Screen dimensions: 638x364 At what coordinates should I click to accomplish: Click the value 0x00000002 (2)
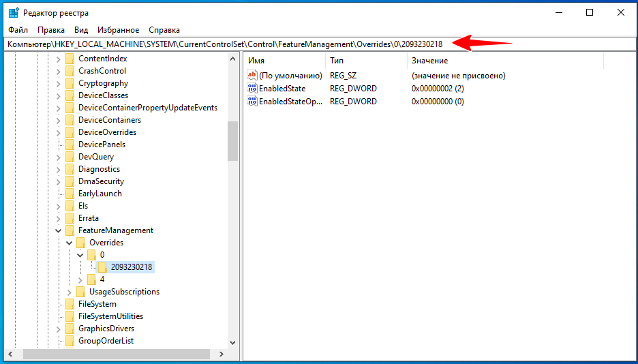(438, 89)
